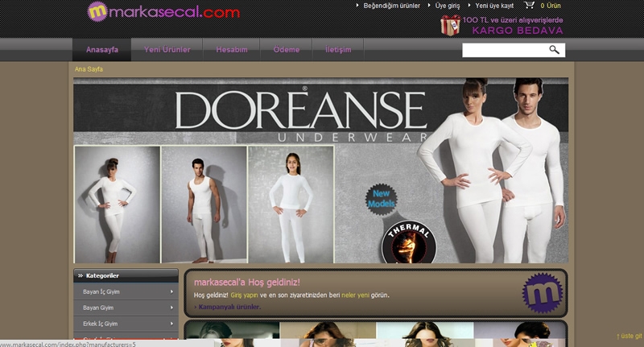This screenshot has height=347, width=644.
Task: Click markasecal'a Hoş geldiniz heading
Action: [x=247, y=282]
